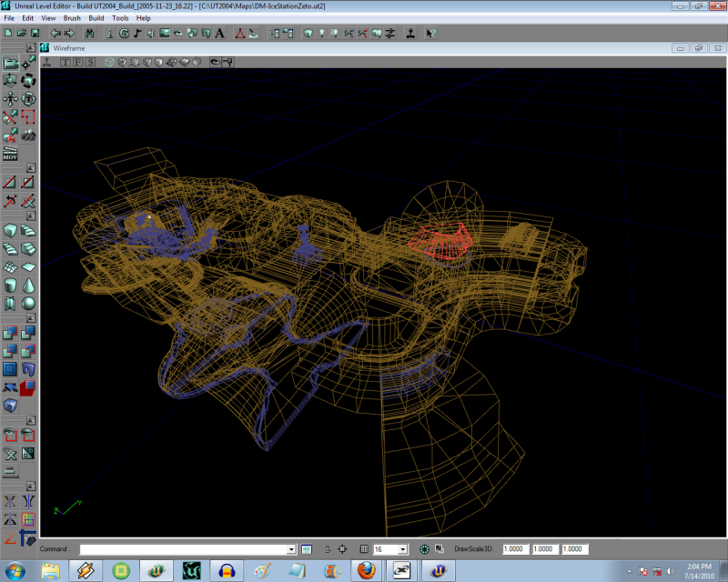This screenshot has width=728, height=582.
Task: Open the Edit menu
Action: click(28, 18)
